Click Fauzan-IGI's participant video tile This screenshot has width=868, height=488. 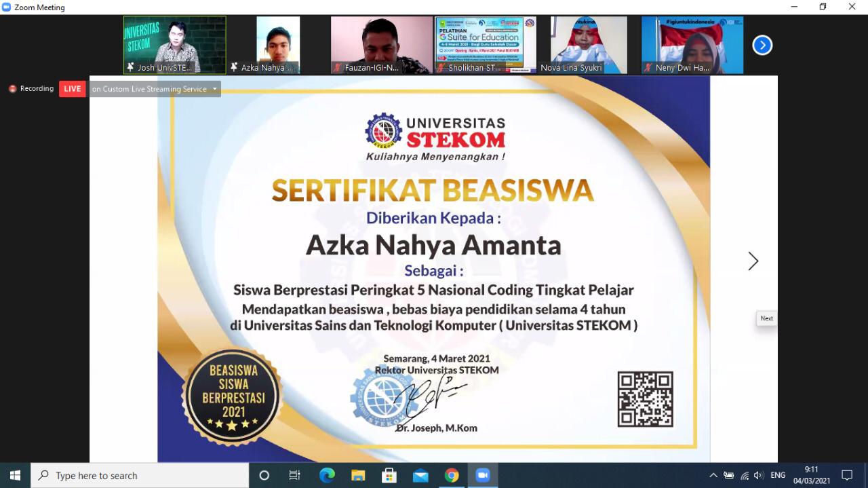381,45
